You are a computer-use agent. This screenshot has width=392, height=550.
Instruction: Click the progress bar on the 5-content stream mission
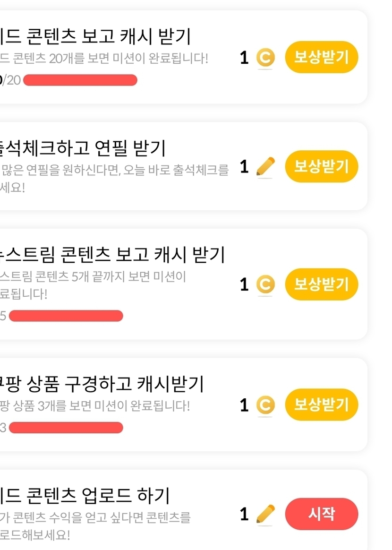66,316
